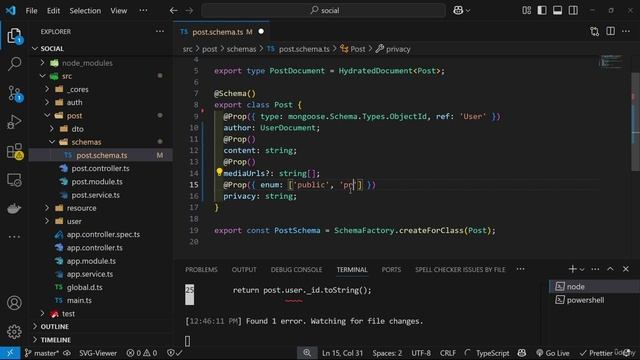Open changes for post.schema.ts
Screen dimensions: 640x360
[595, 31]
